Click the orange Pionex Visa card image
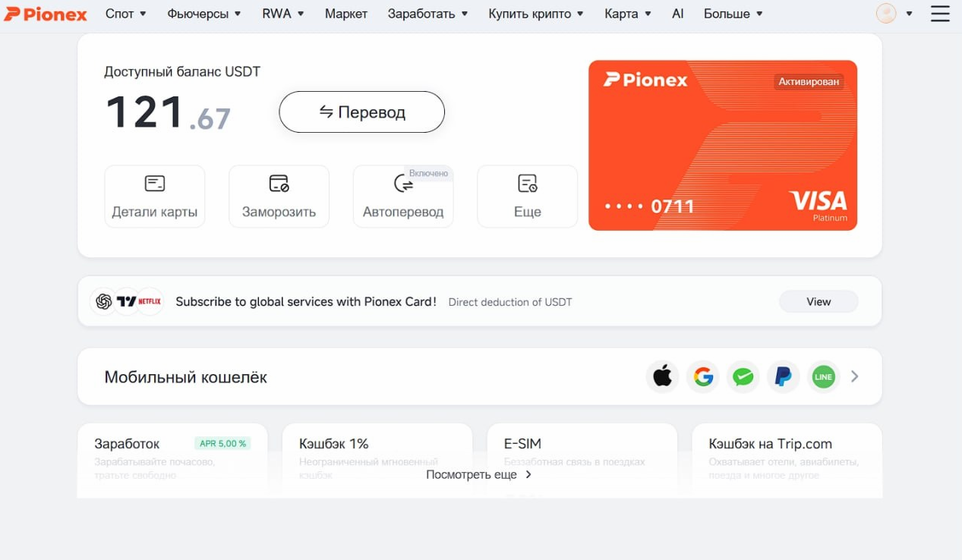The height and width of the screenshot is (560, 962). [723, 145]
